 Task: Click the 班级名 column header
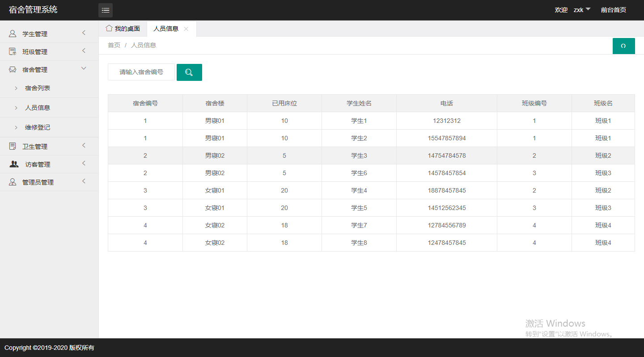pyautogui.click(x=603, y=103)
